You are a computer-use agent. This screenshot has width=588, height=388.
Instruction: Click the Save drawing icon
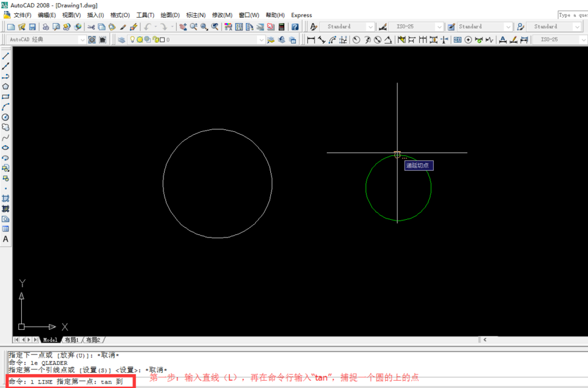click(x=32, y=27)
